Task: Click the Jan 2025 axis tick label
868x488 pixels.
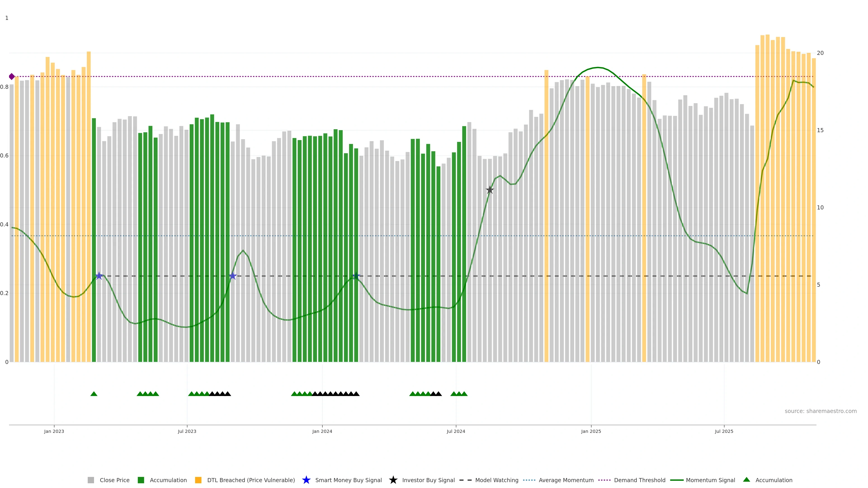Action: [591, 431]
